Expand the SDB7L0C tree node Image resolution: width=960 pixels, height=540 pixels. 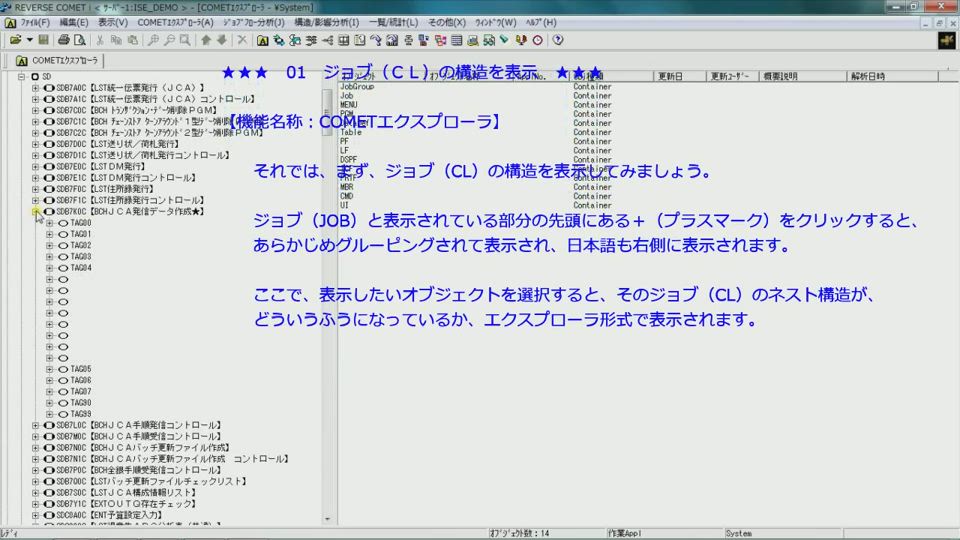click(x=35, y=425)
